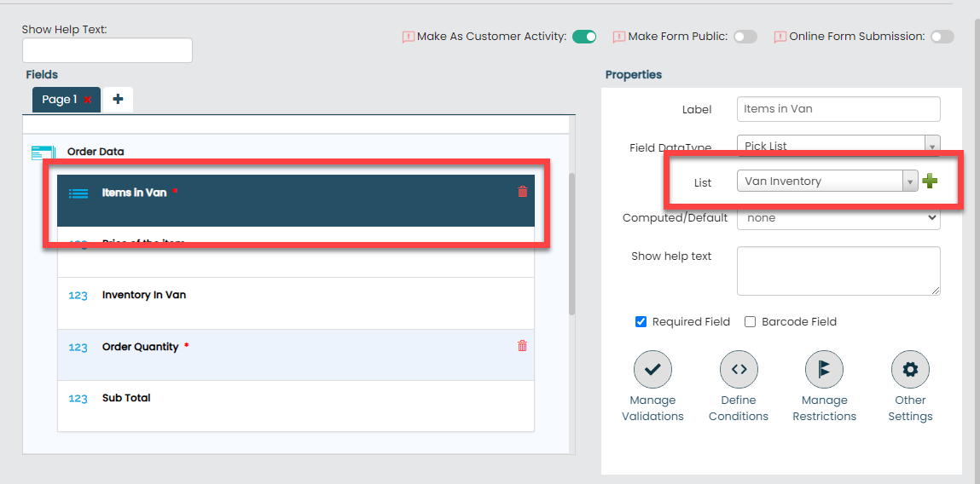
Task: Select the Page 1 tab
Action: [x=59, y=100]
